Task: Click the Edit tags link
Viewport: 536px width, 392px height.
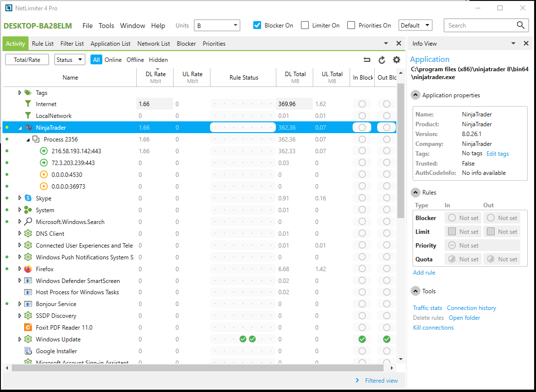Action: [x=497, y=154]
